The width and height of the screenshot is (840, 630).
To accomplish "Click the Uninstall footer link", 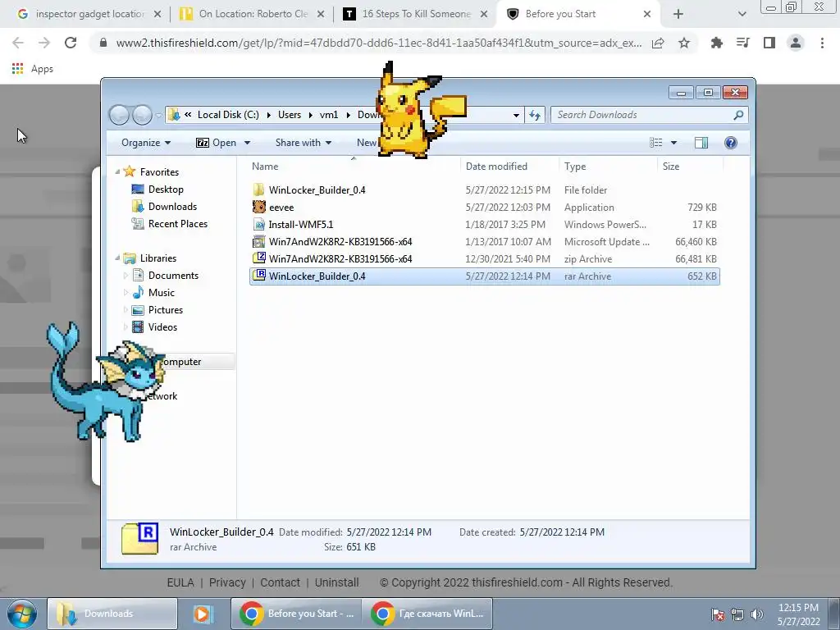I will tap(336, 582).
